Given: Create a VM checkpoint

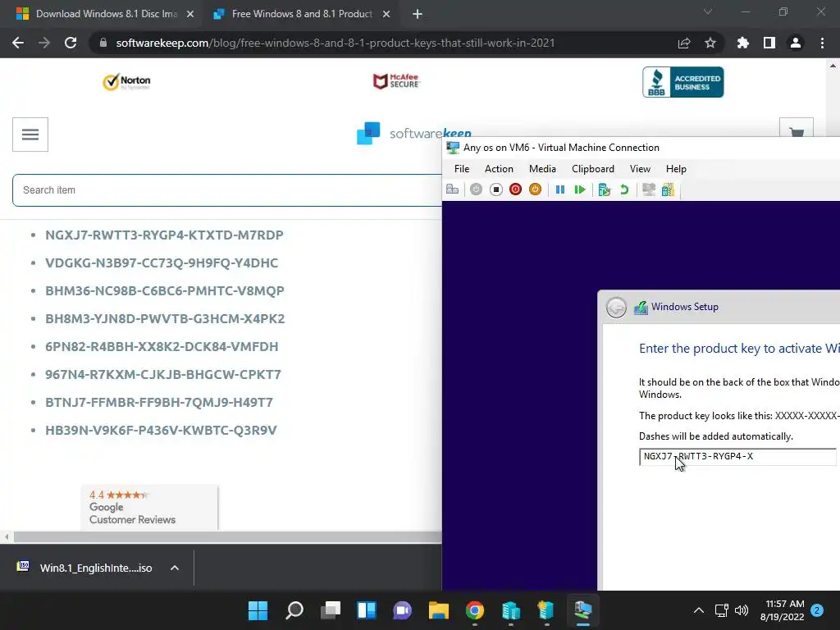Looking at the screenshot, I should (x=605, y=189).
